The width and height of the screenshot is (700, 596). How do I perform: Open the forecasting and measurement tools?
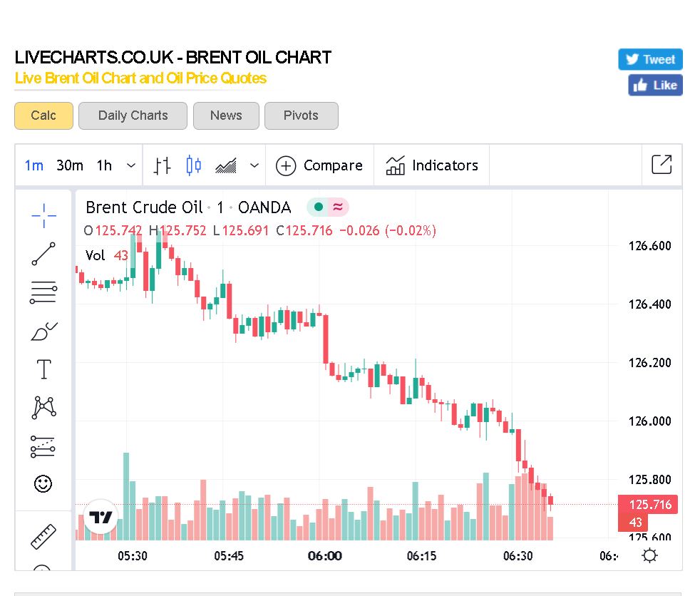point(43,446)
